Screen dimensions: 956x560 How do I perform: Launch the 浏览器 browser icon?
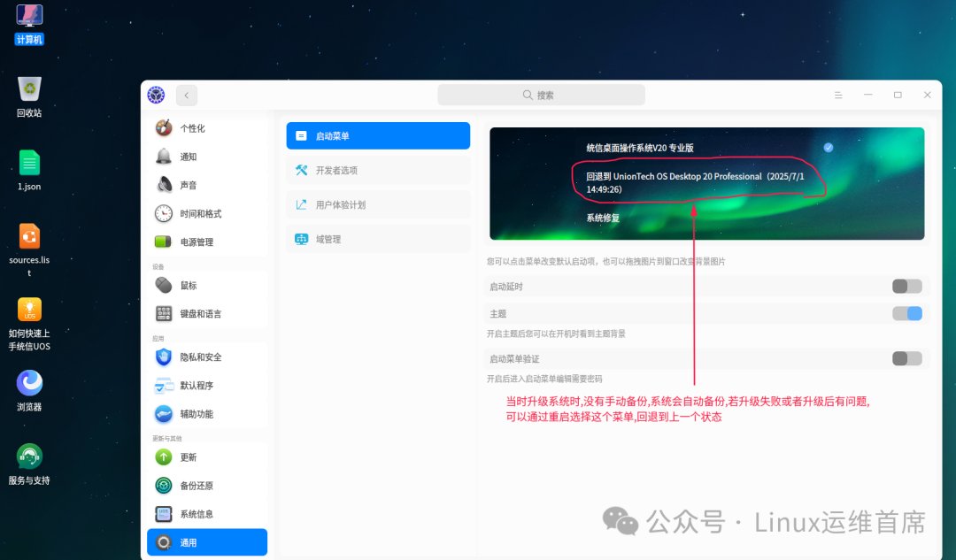pyautogui.click(x=29, y=391)
